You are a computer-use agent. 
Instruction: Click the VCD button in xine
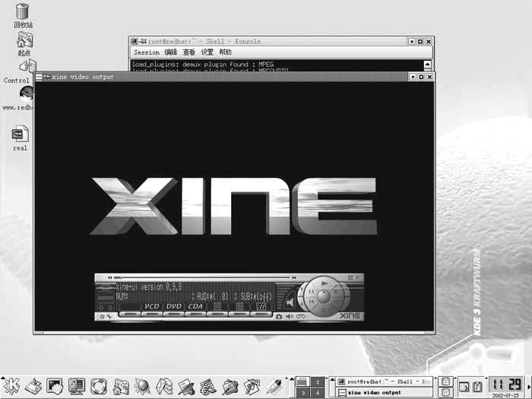click(x=152, y=306)
